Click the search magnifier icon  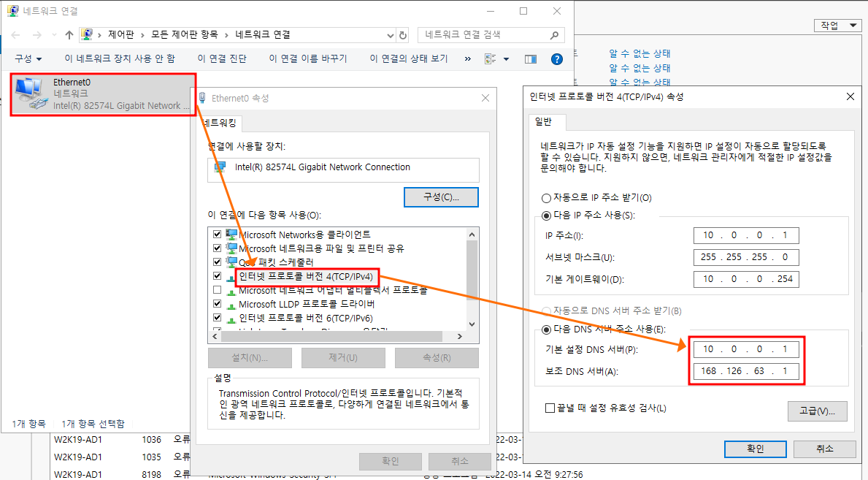(x=554, y=35)
